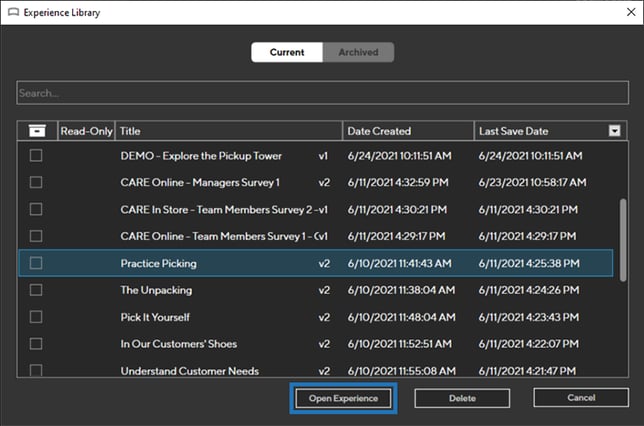Tick checkbox for The Unpacking row

click(x=36, y=290)
